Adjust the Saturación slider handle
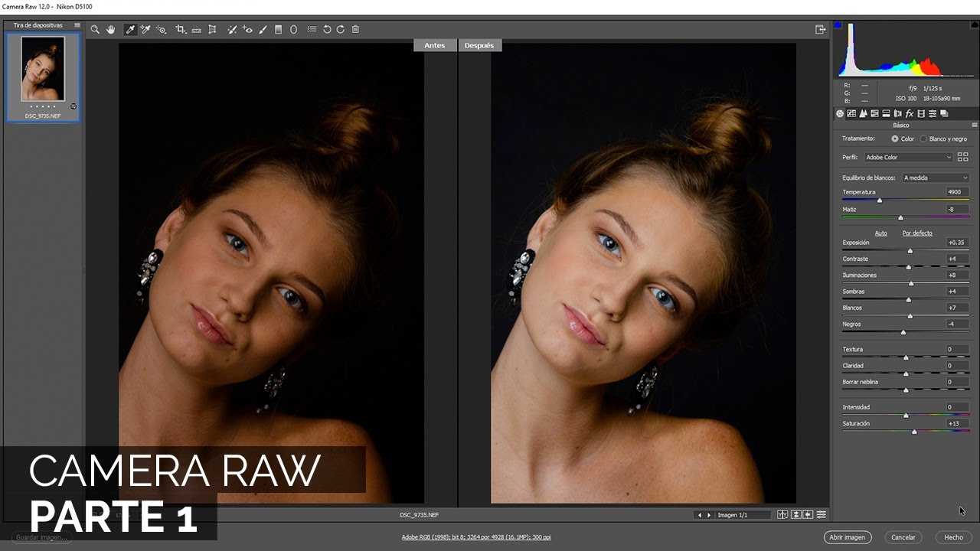 914,432
